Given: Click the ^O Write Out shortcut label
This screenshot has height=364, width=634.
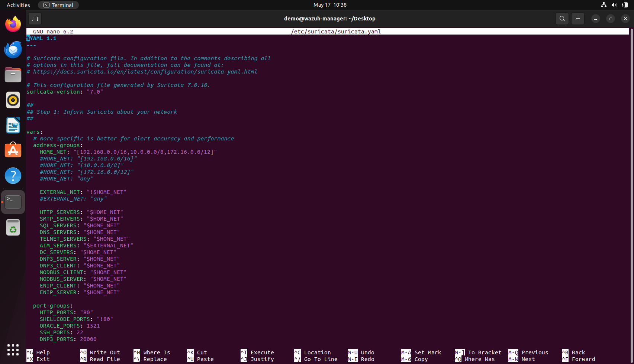Looking at the screenshot, I should tap(100, 352).
